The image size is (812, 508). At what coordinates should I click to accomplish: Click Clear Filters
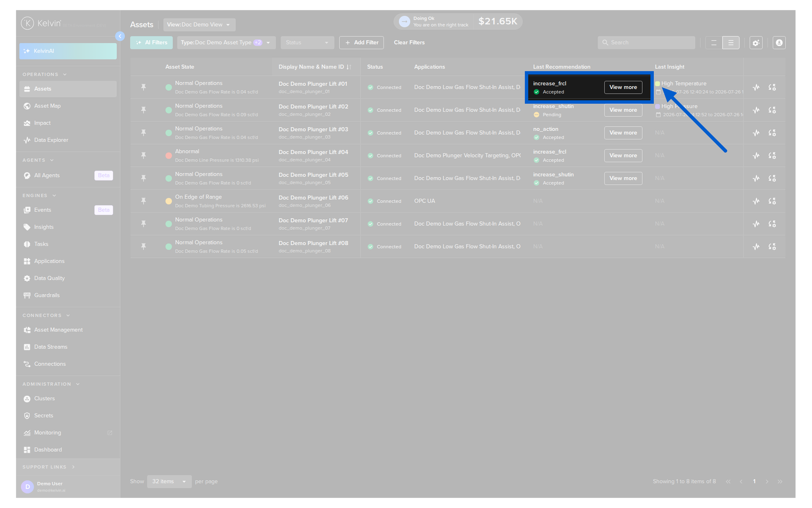(409, 42)
